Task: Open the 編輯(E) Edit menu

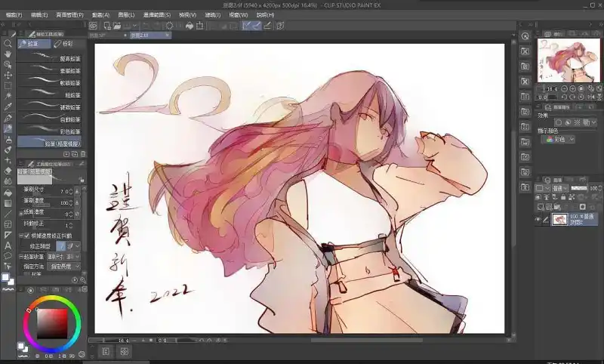Action: coord(39,15)
